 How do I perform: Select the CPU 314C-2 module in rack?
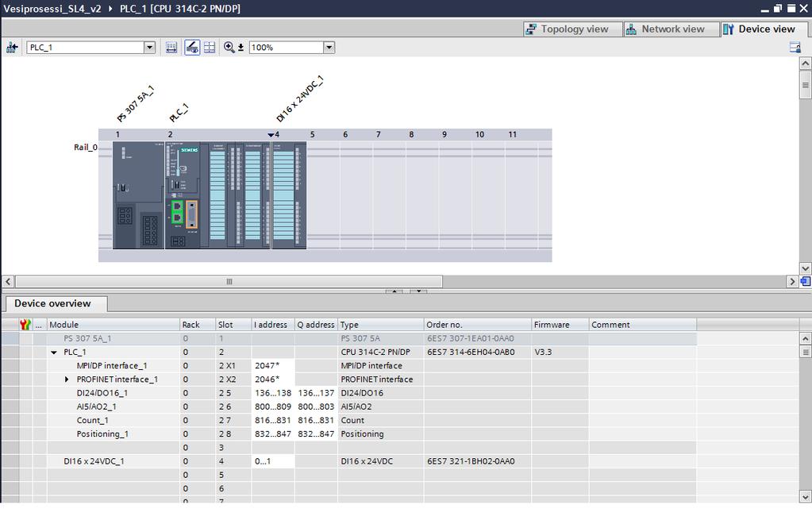[x=217, y=196]
